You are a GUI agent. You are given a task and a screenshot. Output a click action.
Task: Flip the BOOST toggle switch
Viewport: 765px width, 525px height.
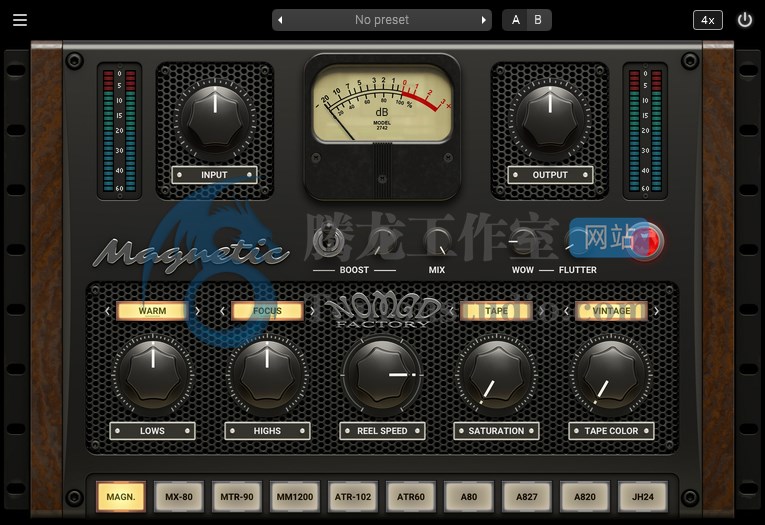click(328, 241)
